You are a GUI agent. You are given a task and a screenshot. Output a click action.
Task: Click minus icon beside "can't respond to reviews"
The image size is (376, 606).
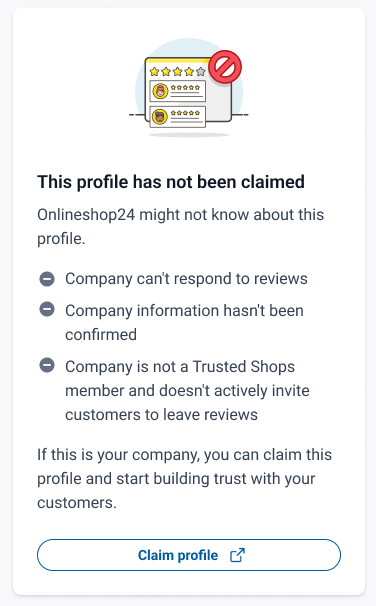point(47,279)
